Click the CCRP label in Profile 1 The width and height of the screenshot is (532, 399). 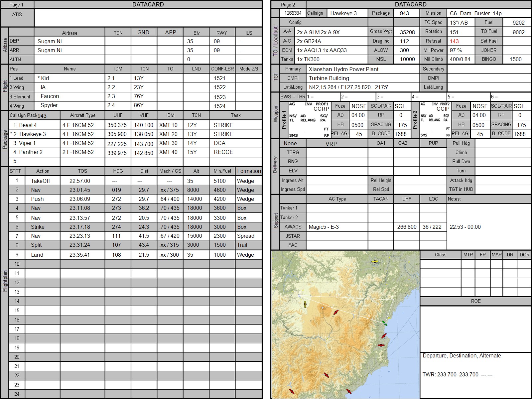pyautogui.click(x=321, y=109)
